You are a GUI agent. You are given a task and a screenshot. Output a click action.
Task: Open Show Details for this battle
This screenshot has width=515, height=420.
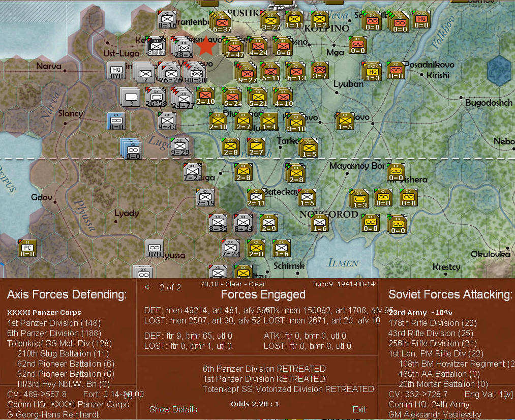point(173,409)
